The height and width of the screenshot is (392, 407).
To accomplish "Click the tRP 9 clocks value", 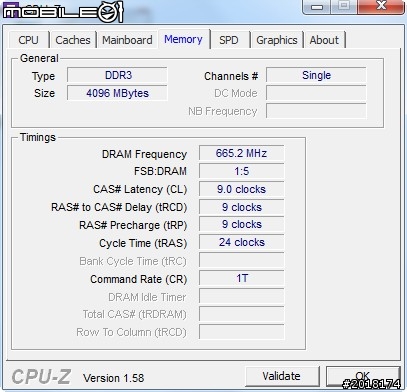I will pyautogui.click(x=242, y=225).
